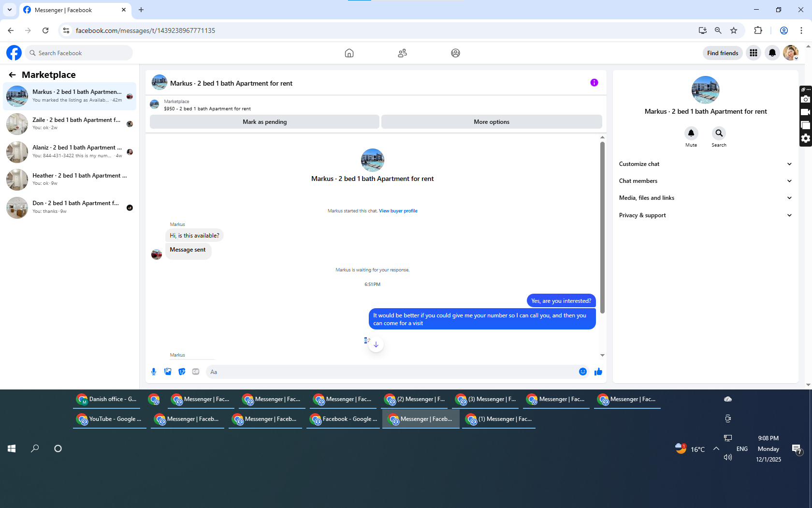Expand Customize chat section

point(705,164)
